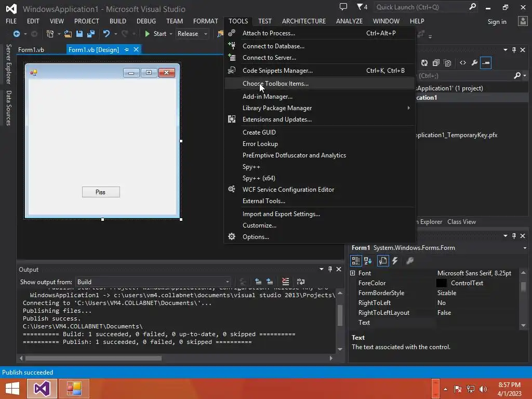Open Output panel window options dropdown
Viewport: 532px width, 399px height.
point(321,269)
